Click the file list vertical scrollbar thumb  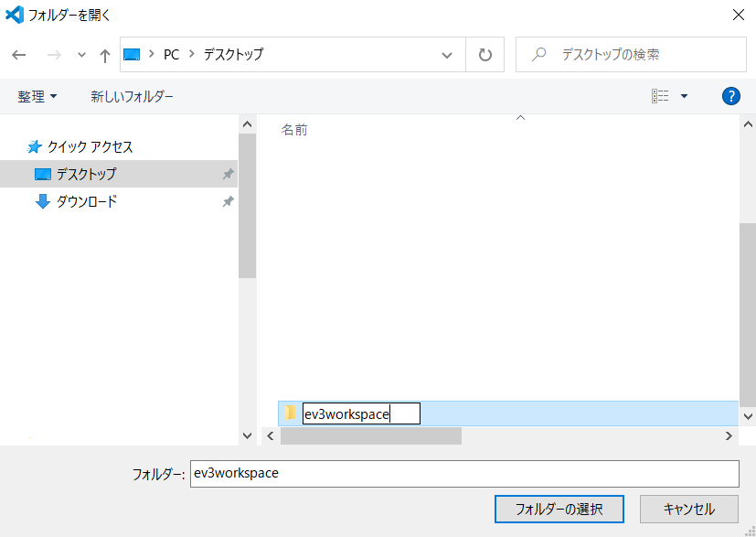[x=748, y=315]
